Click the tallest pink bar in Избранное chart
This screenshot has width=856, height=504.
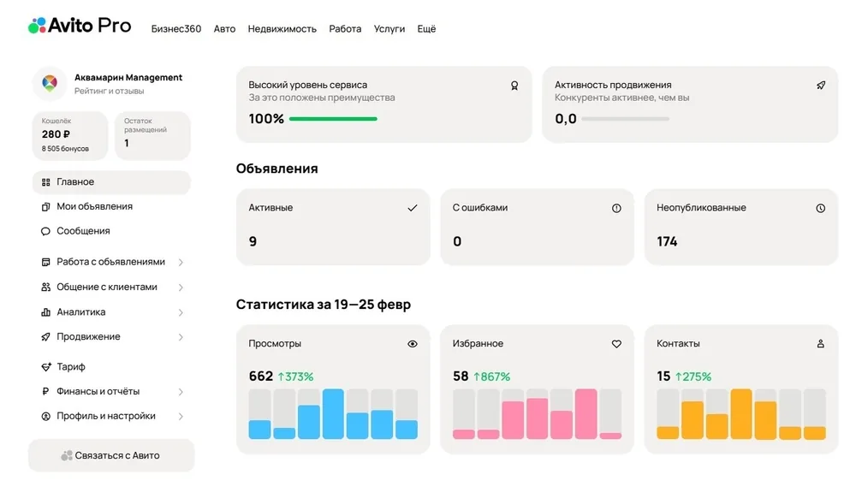[x=586, y=414]
